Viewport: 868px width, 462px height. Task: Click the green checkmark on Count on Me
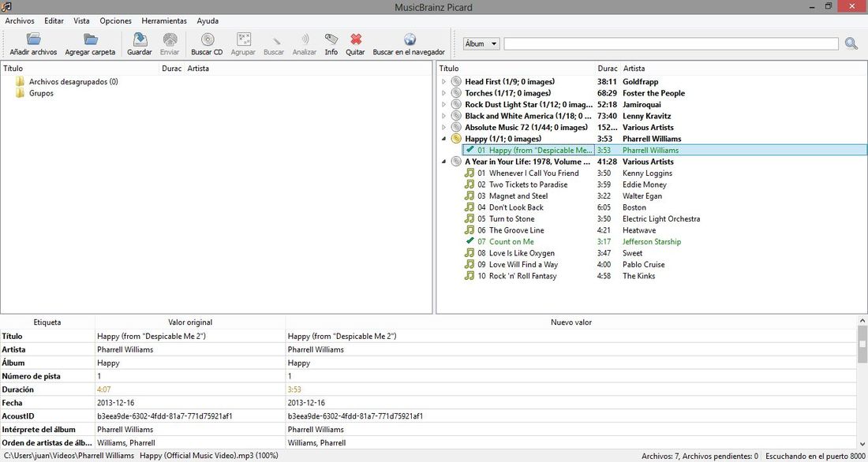pos(470,241)
